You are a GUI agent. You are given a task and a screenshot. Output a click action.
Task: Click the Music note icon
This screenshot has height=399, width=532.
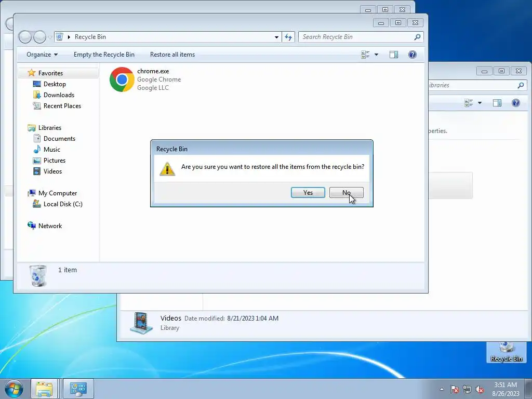(x=37, y=149)
